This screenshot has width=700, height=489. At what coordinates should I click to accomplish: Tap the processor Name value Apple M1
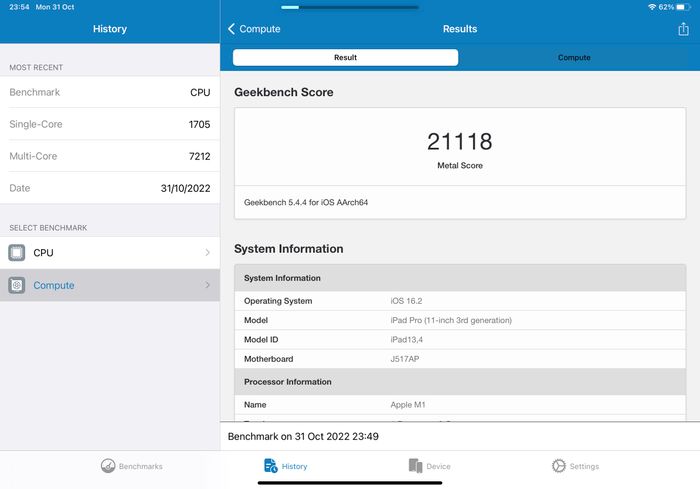pos(408,405)
